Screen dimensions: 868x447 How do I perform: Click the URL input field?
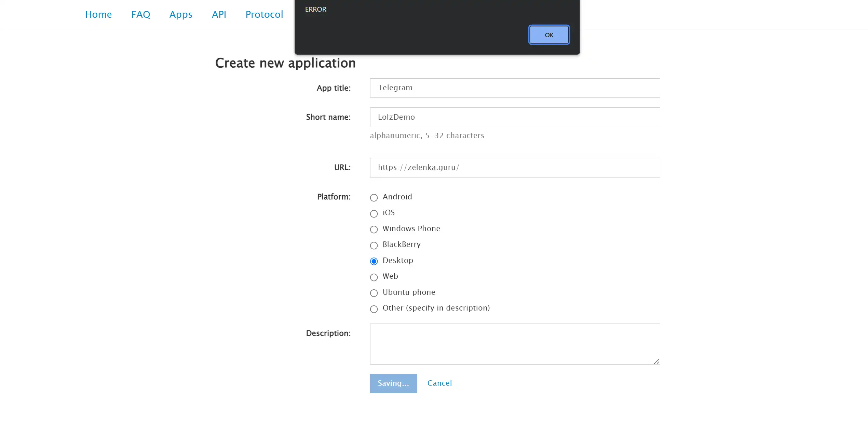point(515,168)
